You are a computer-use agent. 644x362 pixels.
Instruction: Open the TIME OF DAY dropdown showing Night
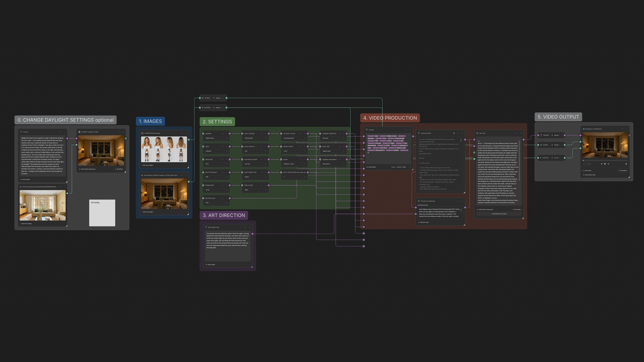(x=255, y=190)
